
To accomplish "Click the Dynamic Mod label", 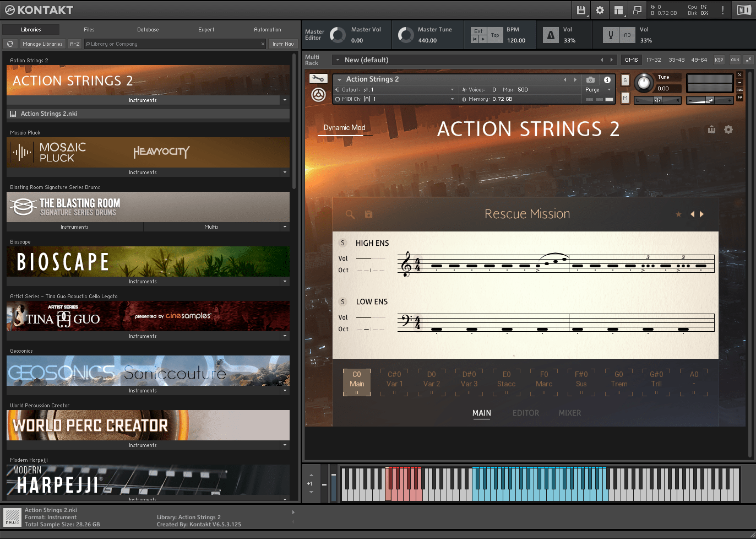I will click(x=344, y=128).
